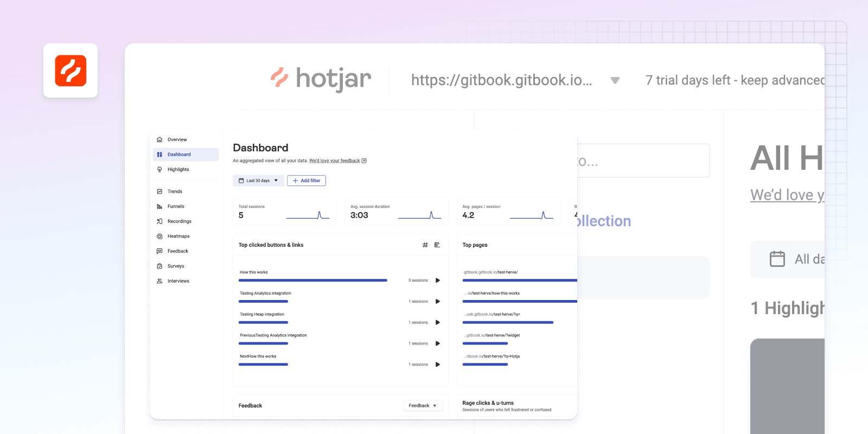Expand the Feedback dropdown in the Feedback card
This screenshot has height=434, width=868.
point(423,406)
